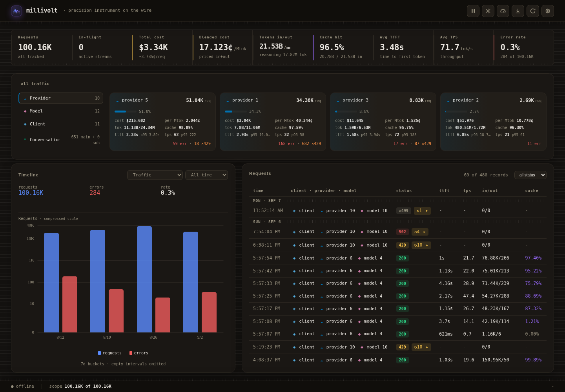
Task: Click the ×499 status badge
Action: click(x=404, y=211)
